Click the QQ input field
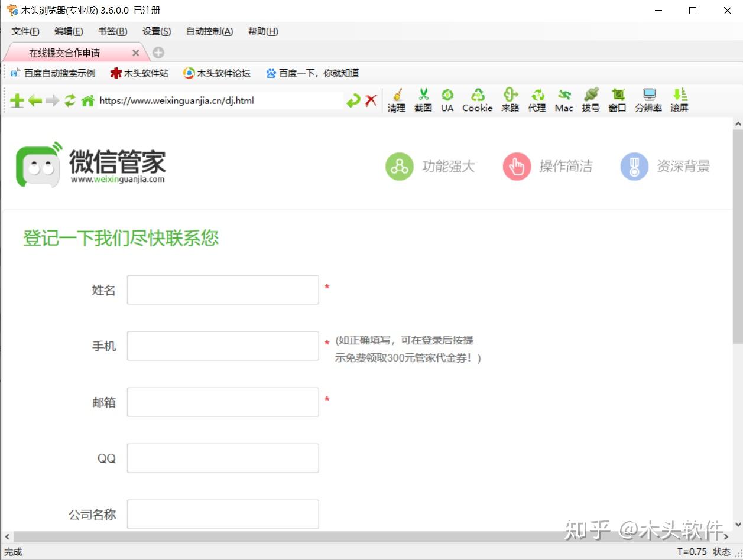 point(223,458)
